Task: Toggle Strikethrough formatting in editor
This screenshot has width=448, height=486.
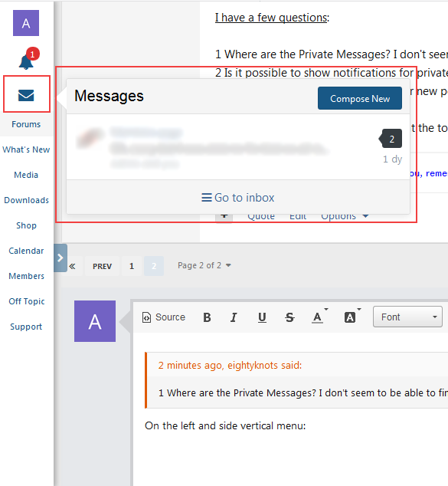Action: pos(289,317)
